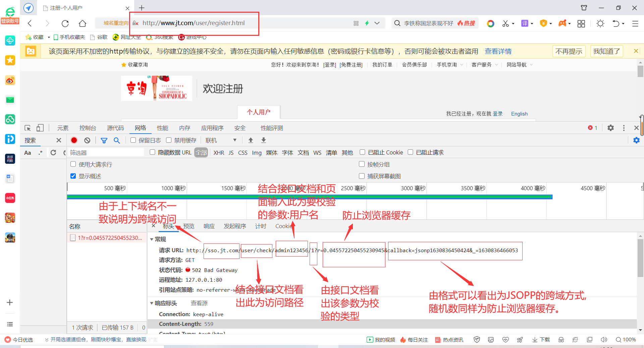Switch to the 控制台 tab

(x=88, y=128)
